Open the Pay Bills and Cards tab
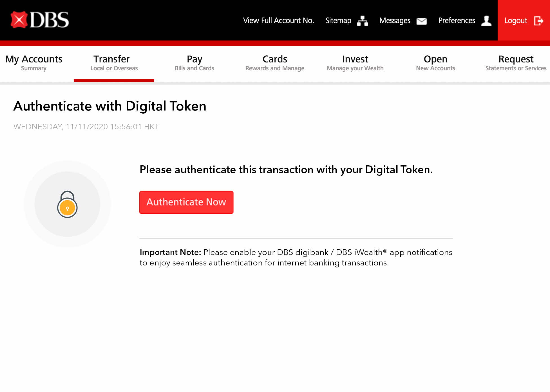 194,63
